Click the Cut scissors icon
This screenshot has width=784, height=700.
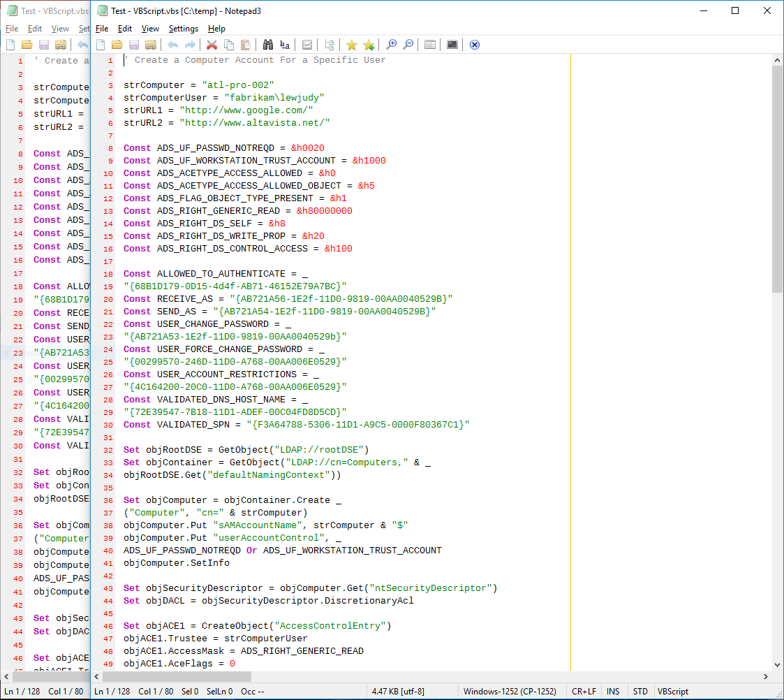point(212,45)
